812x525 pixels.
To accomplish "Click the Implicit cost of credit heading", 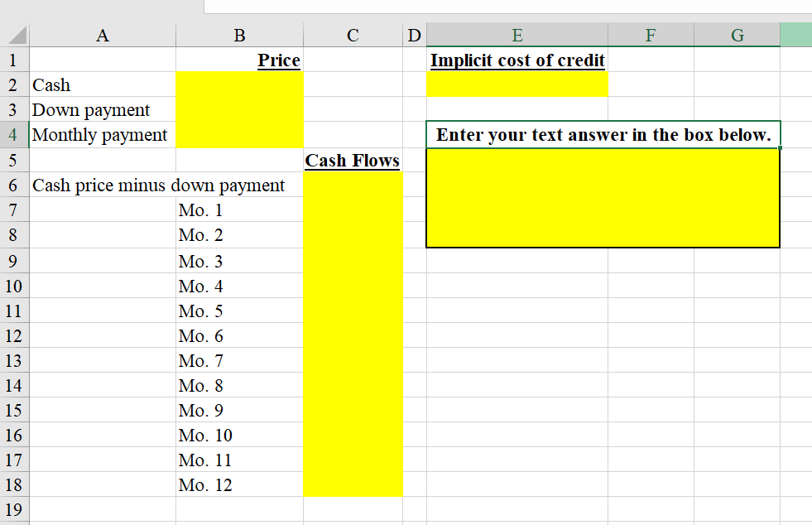I will pyautogui.click(x=517, y=60).
